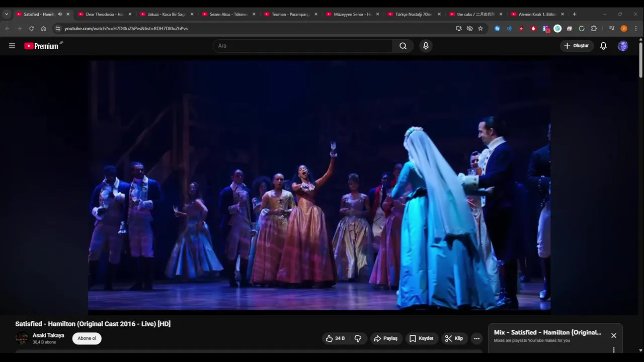The height and width of the screenshot is (362, 644).
Task: Open the extensions puzzle menu
Action: (x=594, y=29)
